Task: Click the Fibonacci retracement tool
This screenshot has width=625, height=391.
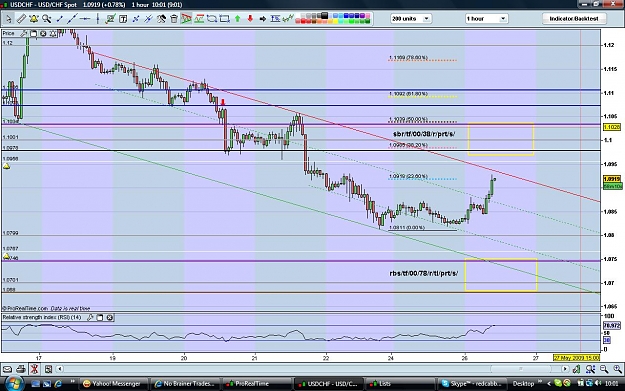Action: click(x=275, y=18)
